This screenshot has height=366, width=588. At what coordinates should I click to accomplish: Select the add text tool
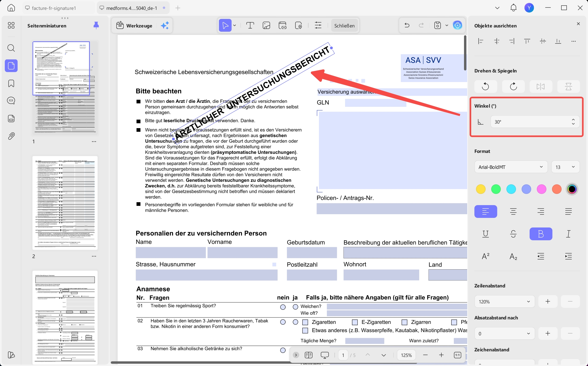point(250,26)
